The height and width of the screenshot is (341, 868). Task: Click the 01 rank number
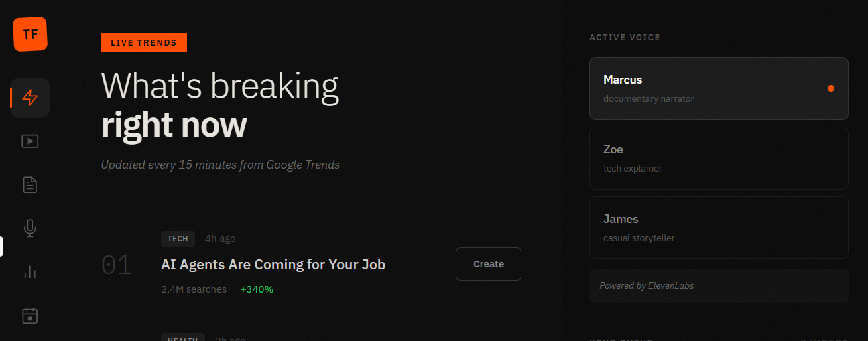[x=117, y=265]
